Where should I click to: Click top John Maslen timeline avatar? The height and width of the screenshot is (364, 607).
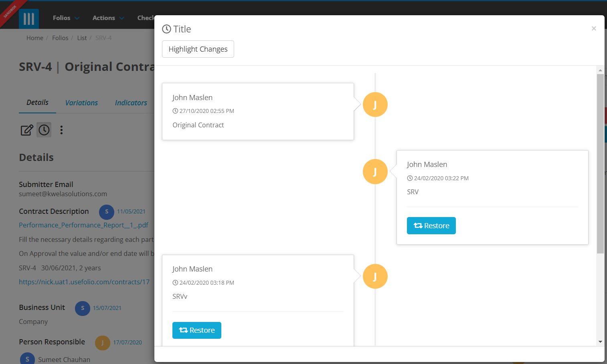pos(375,105)
